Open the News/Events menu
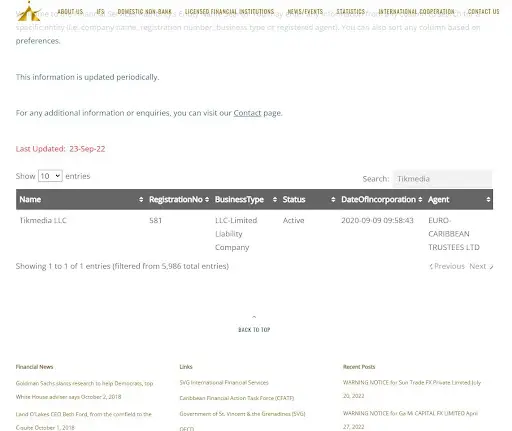512x431 pixels. 305,12
